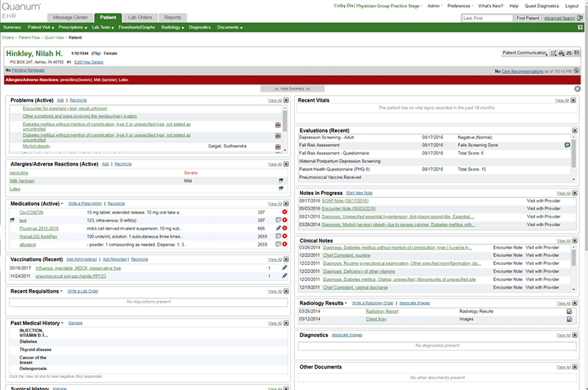Click the Write a Lab Order link
This screenshot has width=588, height=390.
tap(82, 291)
